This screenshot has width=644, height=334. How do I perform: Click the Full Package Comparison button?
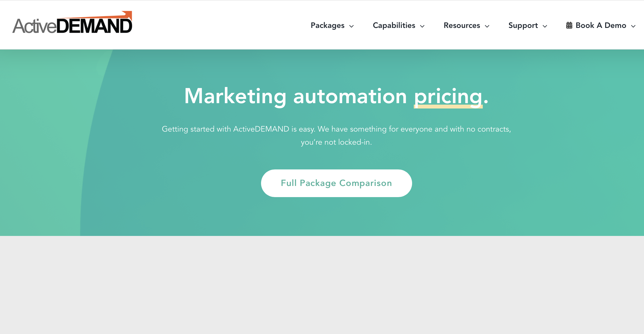pyautogui.click(x=336, y=183)
